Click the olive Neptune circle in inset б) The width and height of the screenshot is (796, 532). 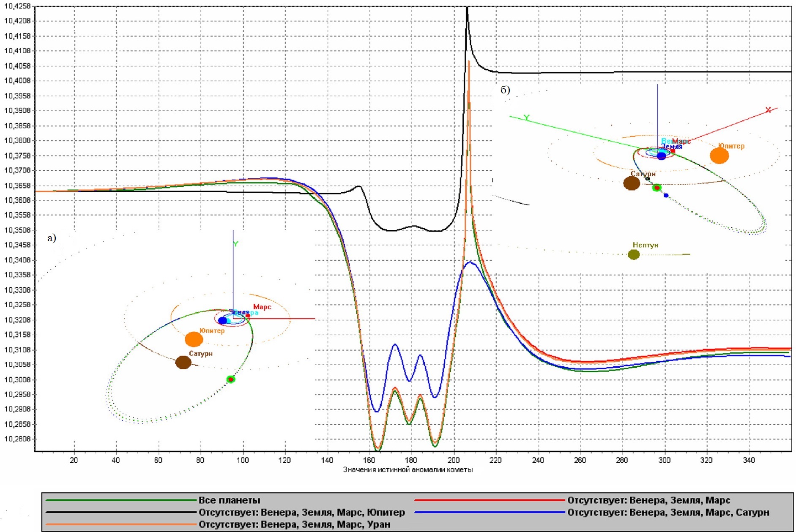(x=634, y=254)
